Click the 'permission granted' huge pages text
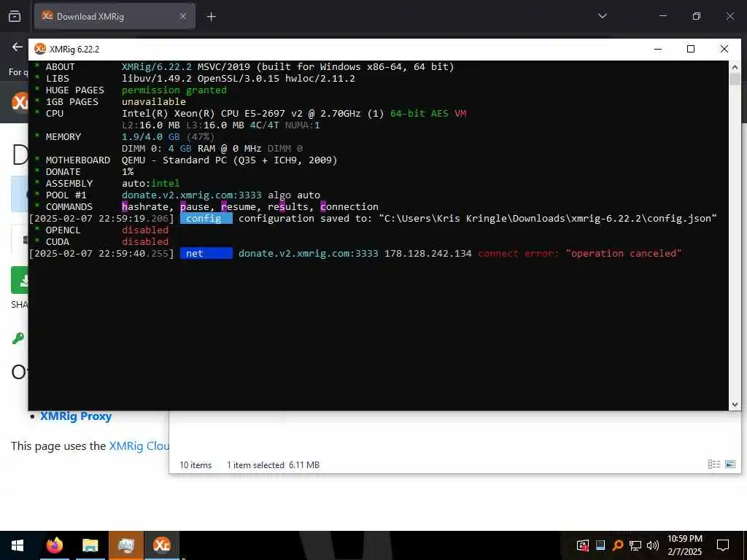 coord(174,90)
